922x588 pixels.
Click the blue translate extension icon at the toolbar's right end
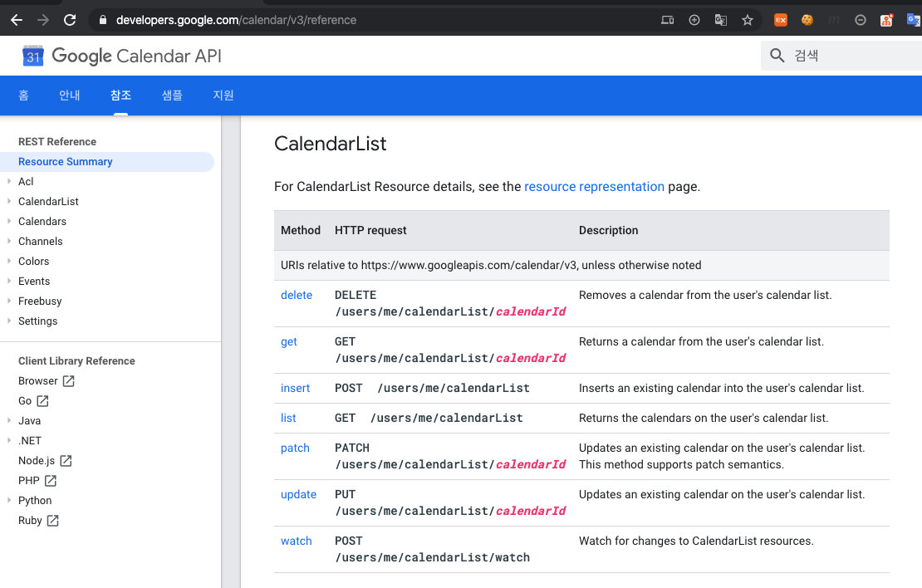(x=914, y=20)
